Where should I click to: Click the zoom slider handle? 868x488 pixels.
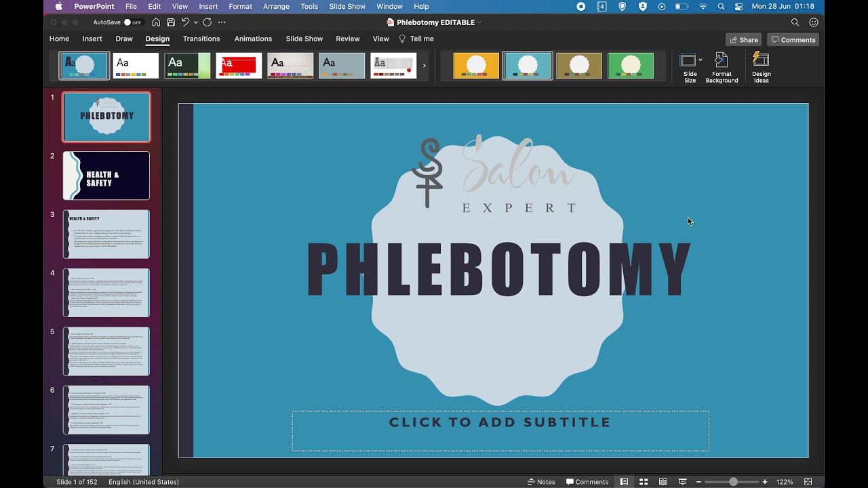(x=733, y=482)
